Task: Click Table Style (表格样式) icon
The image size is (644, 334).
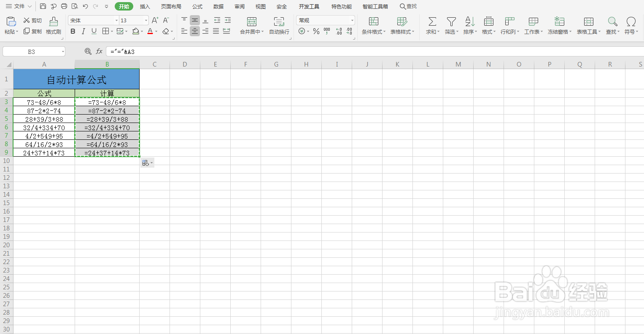Action: tap(402, 21)
